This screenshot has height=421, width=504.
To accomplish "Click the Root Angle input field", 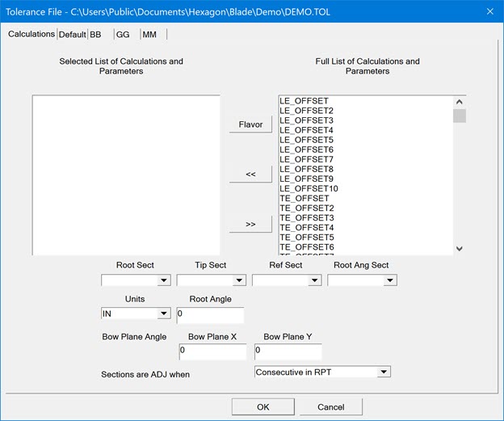I will [209, 314].
